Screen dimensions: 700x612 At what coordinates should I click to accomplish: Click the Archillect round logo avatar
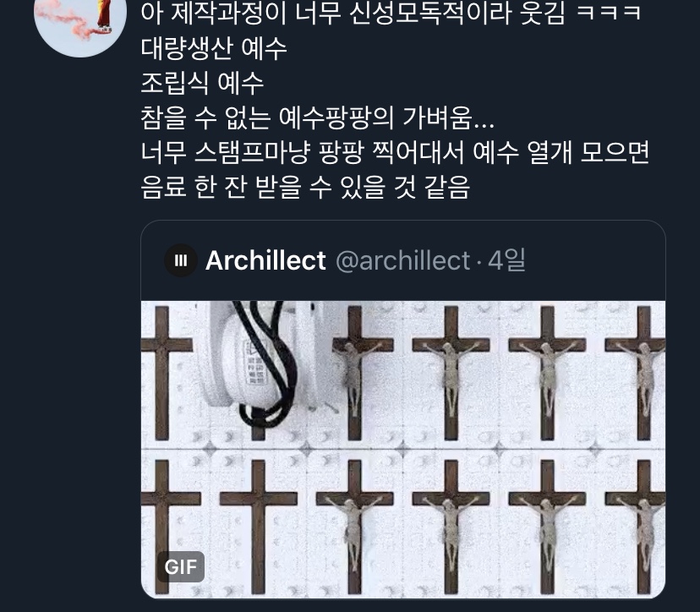pyautogui.click(x=181, y=260)
